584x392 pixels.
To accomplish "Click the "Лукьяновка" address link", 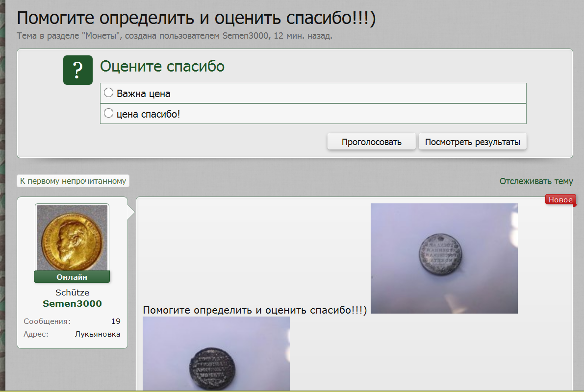I will [97, 334].
